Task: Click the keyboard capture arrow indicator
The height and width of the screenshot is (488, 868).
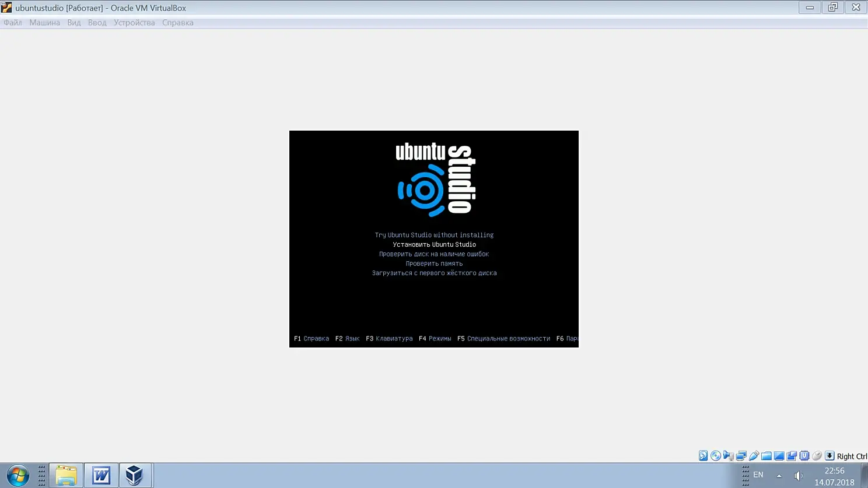Action: [829, 456]
